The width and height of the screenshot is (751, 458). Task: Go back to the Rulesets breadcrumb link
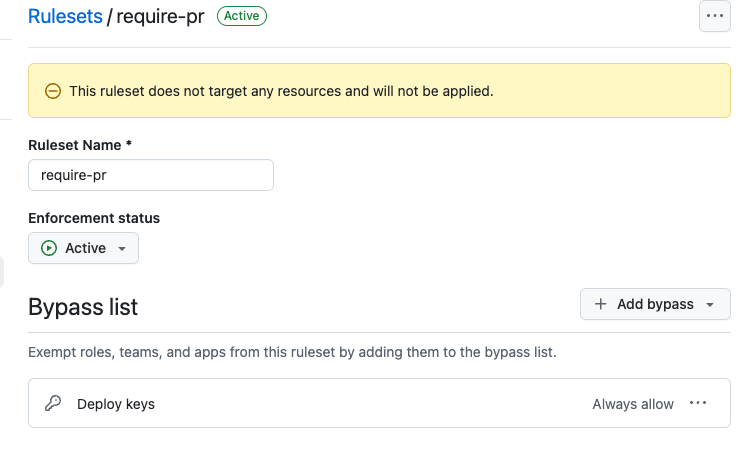(x=65, y=17)
